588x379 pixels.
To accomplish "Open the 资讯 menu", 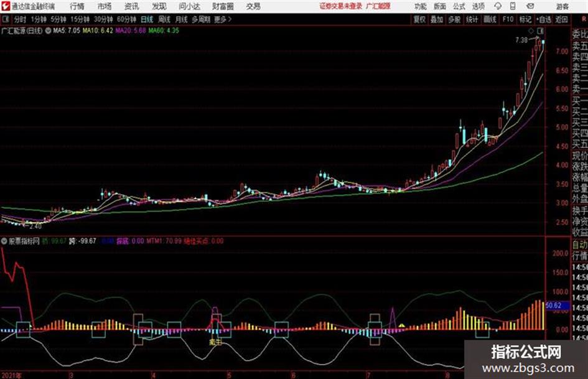I will (x=131, y=6).
